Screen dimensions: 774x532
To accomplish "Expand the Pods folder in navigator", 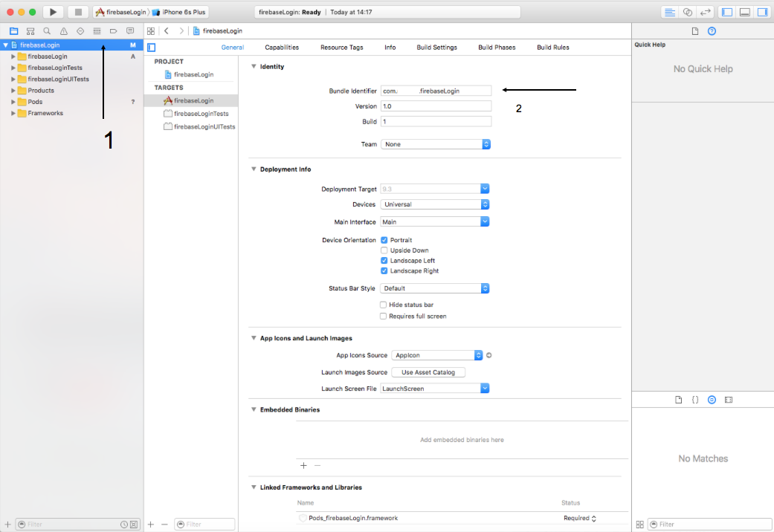I will 13,102.
